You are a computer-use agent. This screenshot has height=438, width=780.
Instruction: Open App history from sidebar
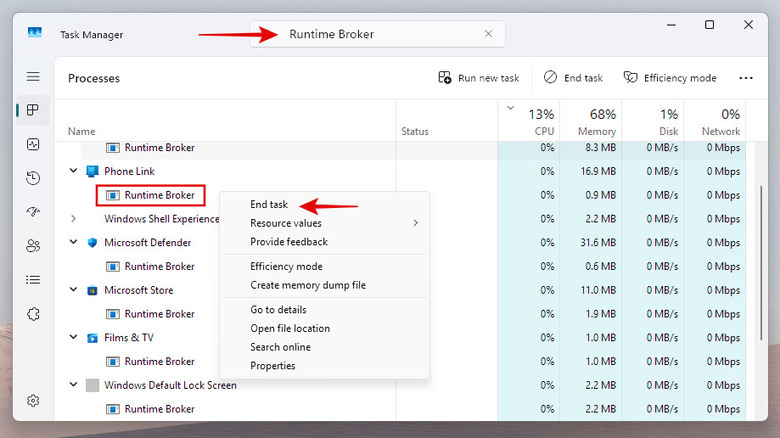click(x=33, y=178)
